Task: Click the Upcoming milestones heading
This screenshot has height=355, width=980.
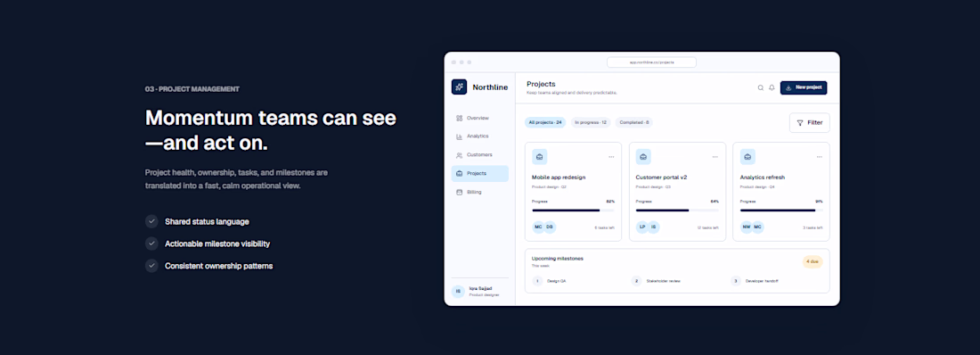Action: [x=558, y=259]
